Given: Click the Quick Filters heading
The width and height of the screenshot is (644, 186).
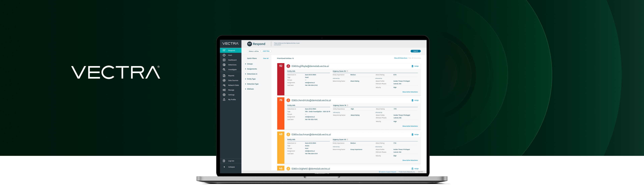Looking at the screenshot, I should click(x=252, y=58).
